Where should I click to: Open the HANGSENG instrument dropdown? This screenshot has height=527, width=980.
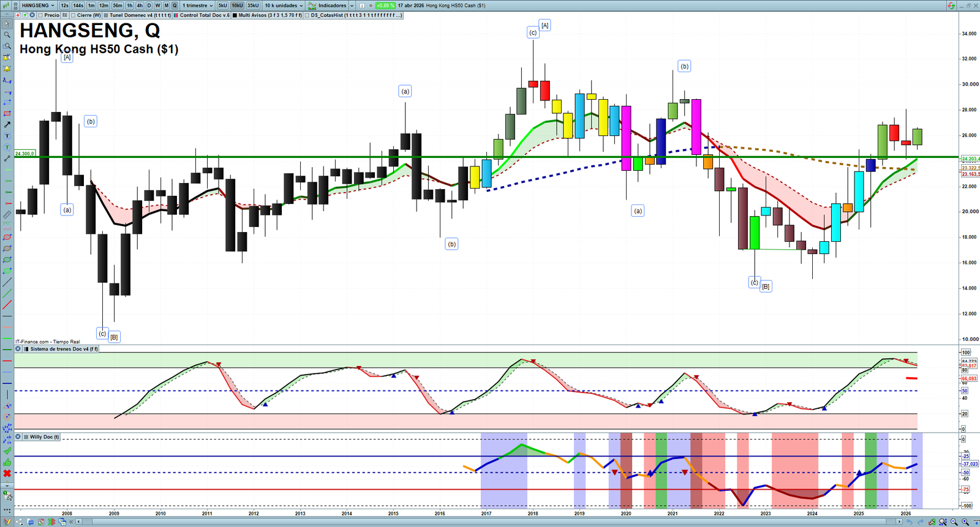(39, 6)
